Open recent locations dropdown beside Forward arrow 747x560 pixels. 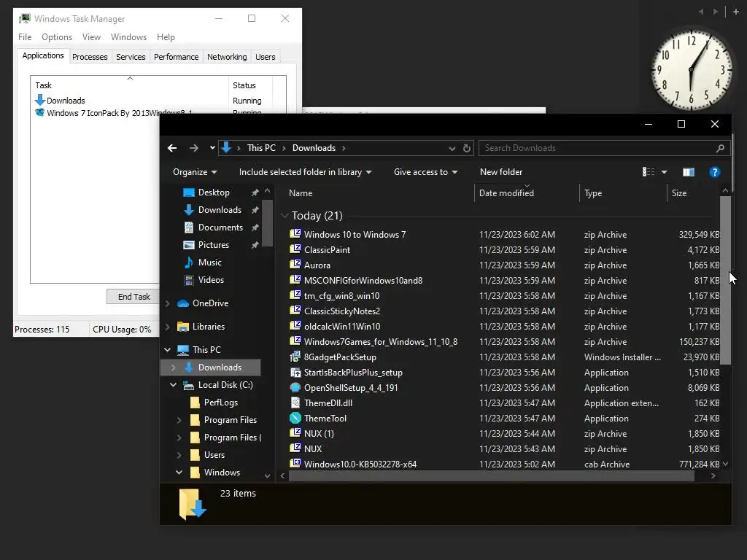[x=212, y=148]
